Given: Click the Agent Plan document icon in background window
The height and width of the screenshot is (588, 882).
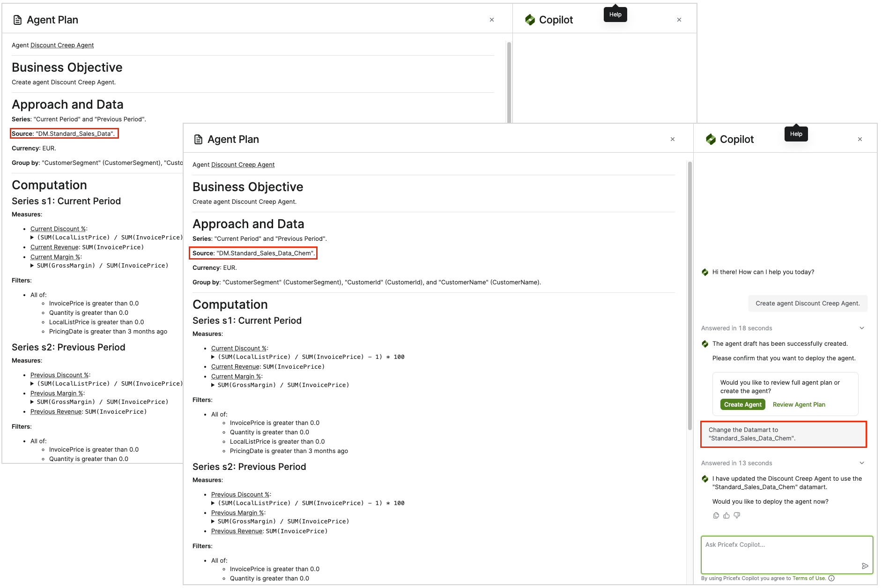Looking at the screenshot, I should [x=17, y=20].
